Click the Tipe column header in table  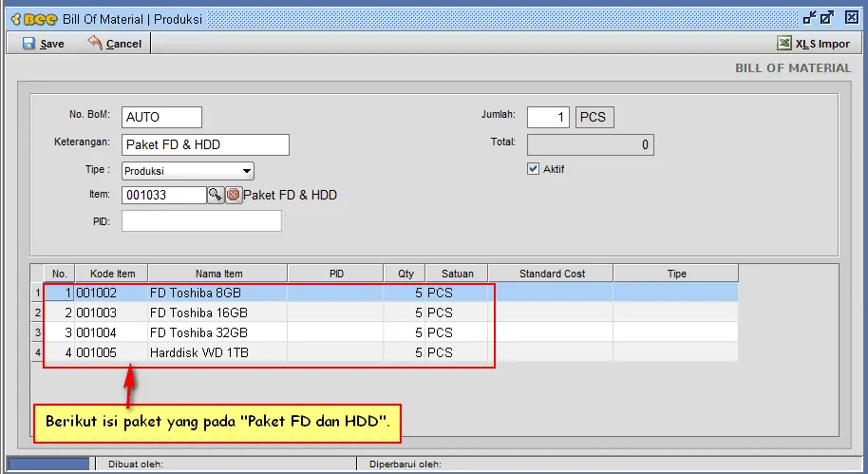(x=676, y=274)
